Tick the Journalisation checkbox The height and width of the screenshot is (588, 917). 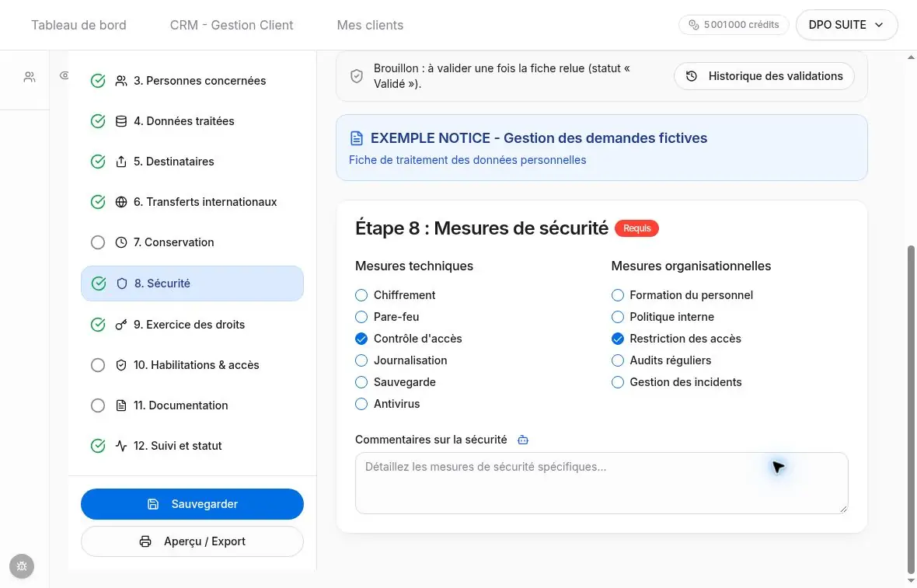coord(361,360)
